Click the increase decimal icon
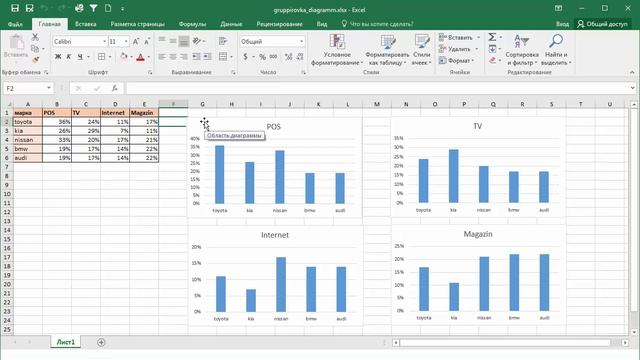This screenshot has width=640, height=360. tap(289, 57)
